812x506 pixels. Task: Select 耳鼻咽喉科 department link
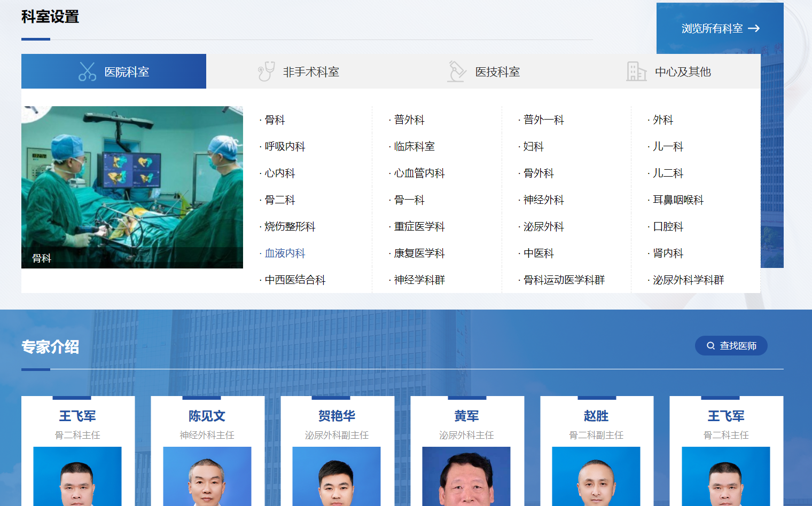click(678, 200)
